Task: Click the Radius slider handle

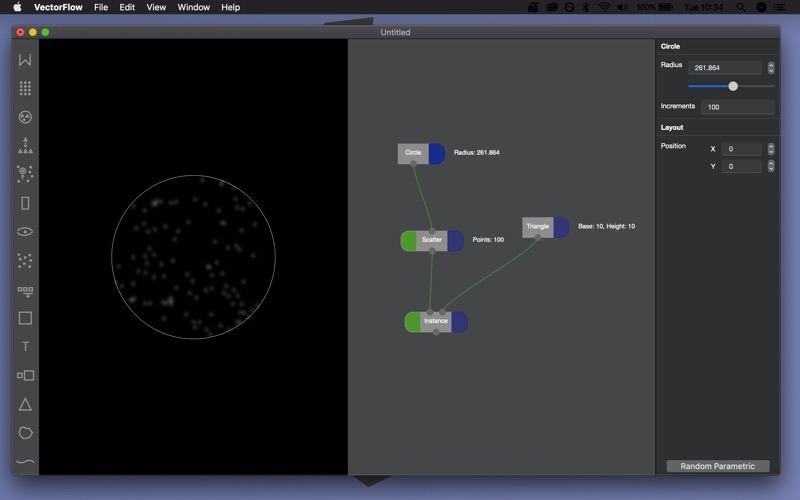Action: pyautogui.click(x=733, y=86)
